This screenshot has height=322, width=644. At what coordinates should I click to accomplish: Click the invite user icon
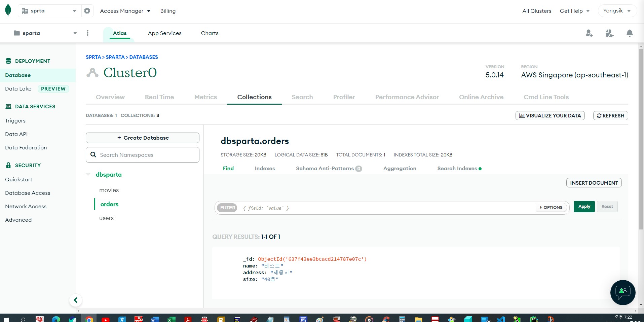[x=589, y=33]
